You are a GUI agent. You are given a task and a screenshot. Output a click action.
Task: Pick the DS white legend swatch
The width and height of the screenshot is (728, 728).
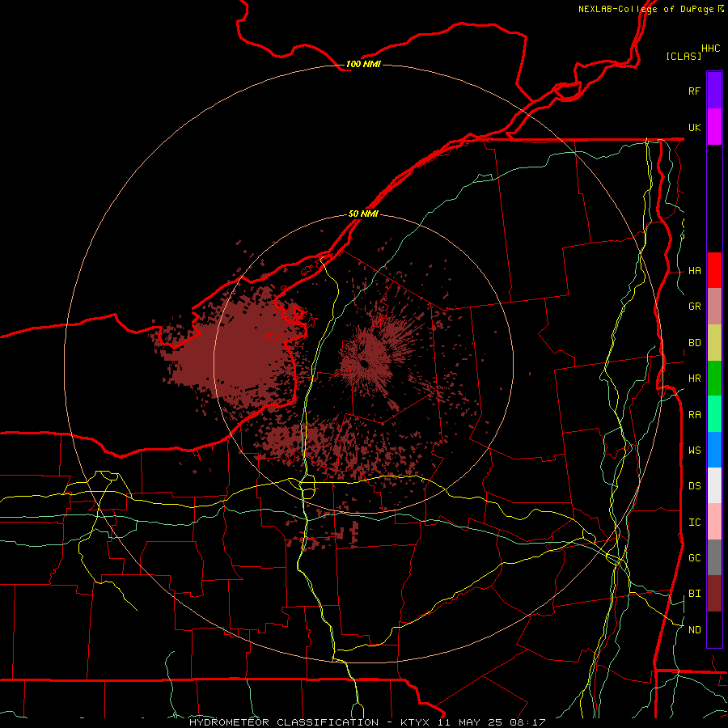pos(714,485)
